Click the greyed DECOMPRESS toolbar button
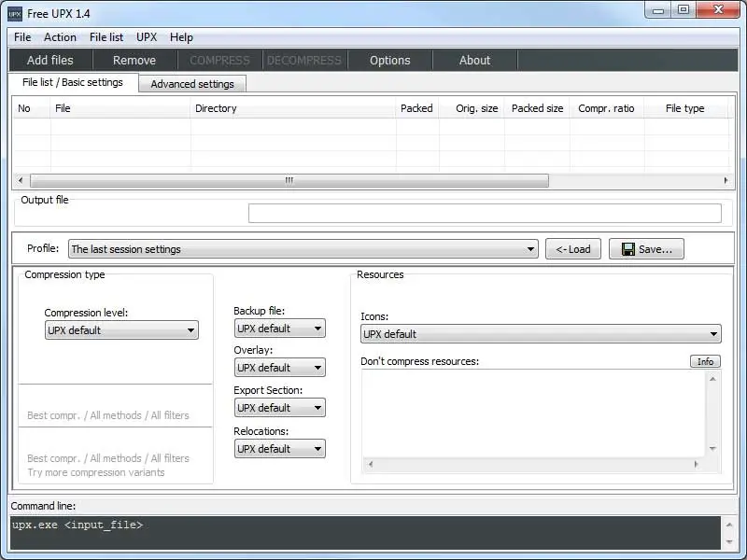 click(304, 60)
